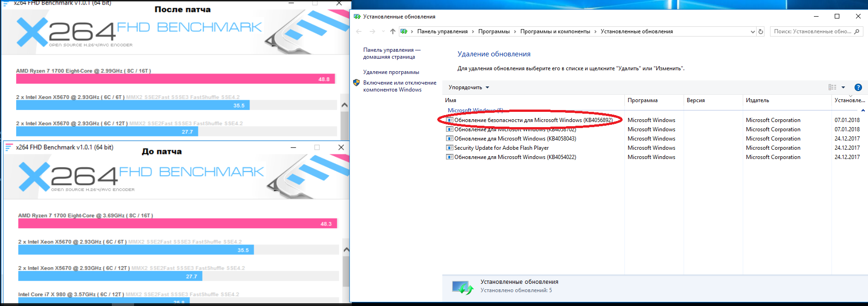
Task: Go up one level in Control Panel
Action: point(392,31)
